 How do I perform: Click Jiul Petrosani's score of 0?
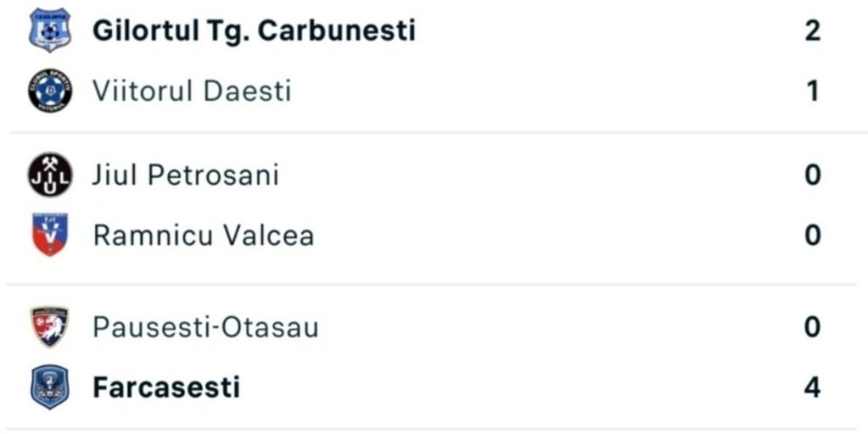tap(812, 175)
